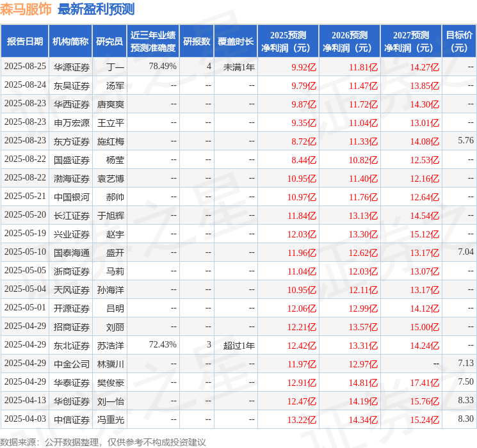
Task: Click the 2025-08-25 report date
Action: click(25, 67)
